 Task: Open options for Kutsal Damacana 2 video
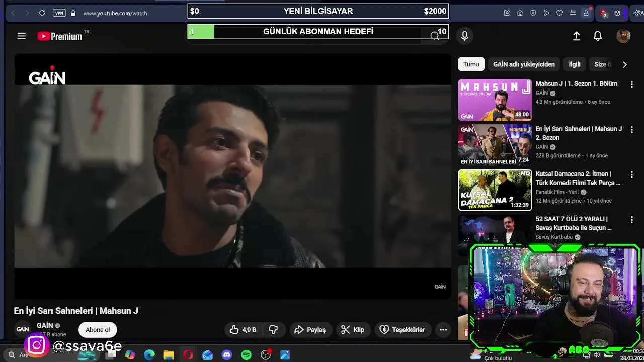pos(632,175)
